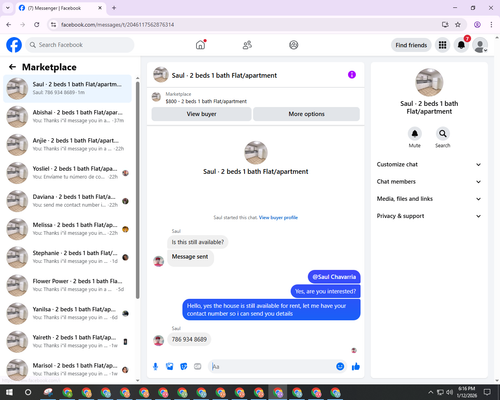500x400 pixels.
Task: Open Chrome tab search dropdown
Action: (x=8, y=8)
